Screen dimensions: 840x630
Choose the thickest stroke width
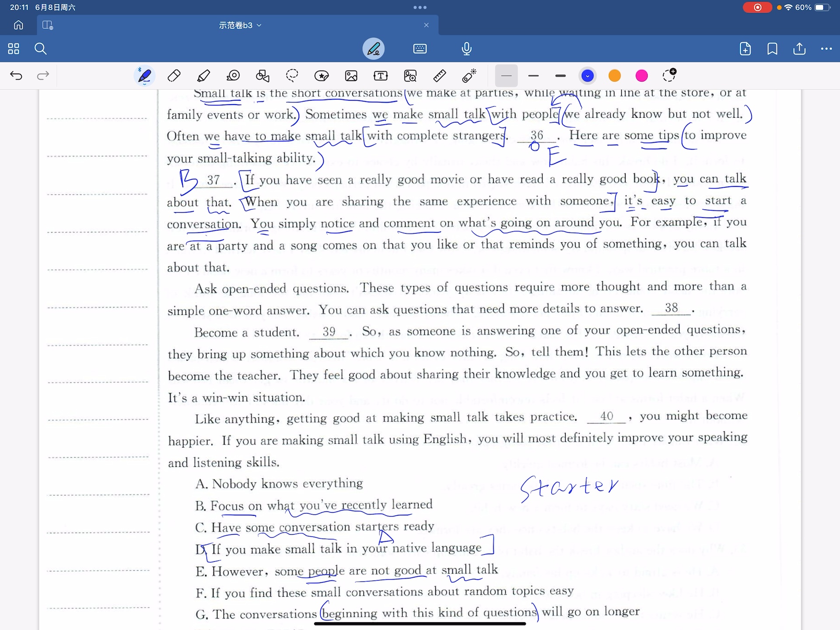pos(560,76)
